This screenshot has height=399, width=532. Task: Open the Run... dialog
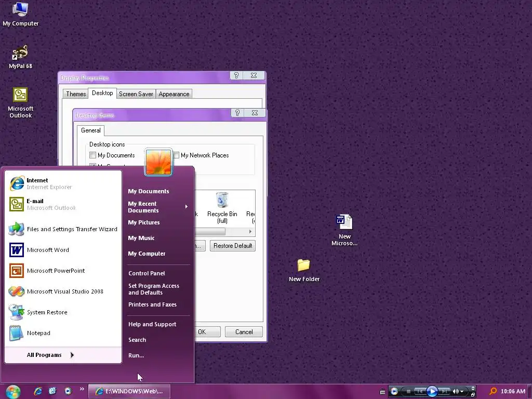pyautogui.click(x=136, y=355)
